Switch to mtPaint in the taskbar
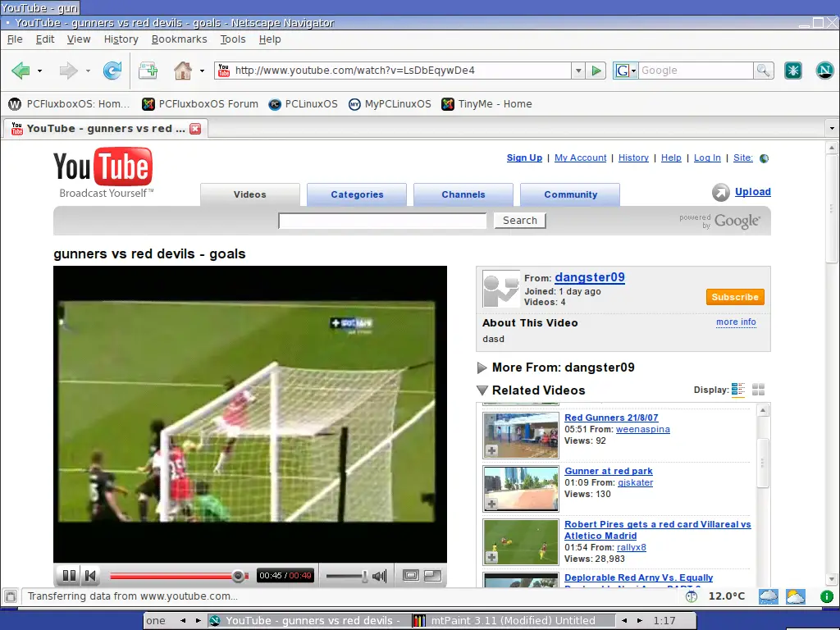This screenshot has height=630, width=840. tap(514, 620)
